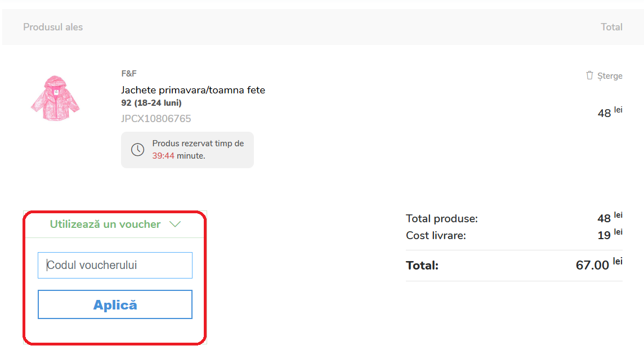Click the Cost livrare label

436,236
